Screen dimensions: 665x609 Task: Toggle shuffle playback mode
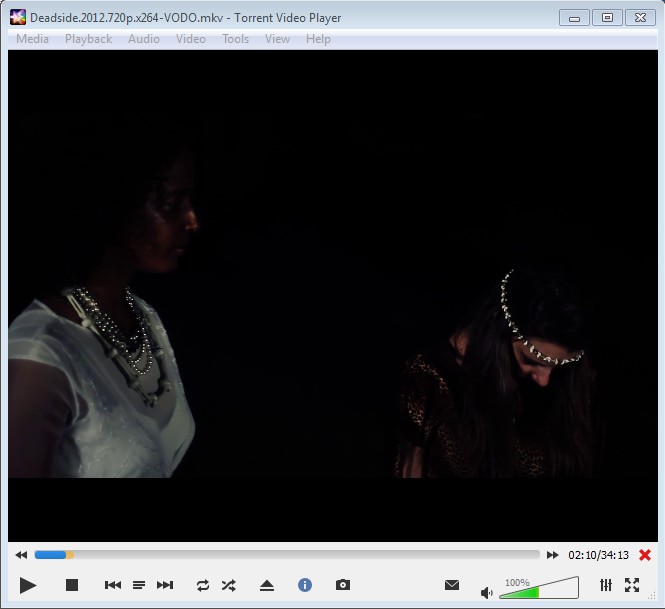[x=229, y=585]
